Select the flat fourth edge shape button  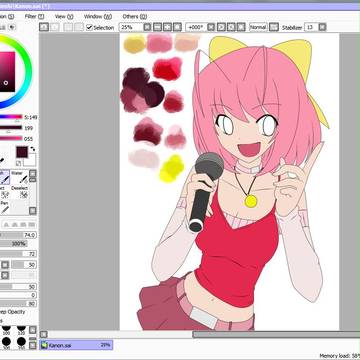coord(32,225)
